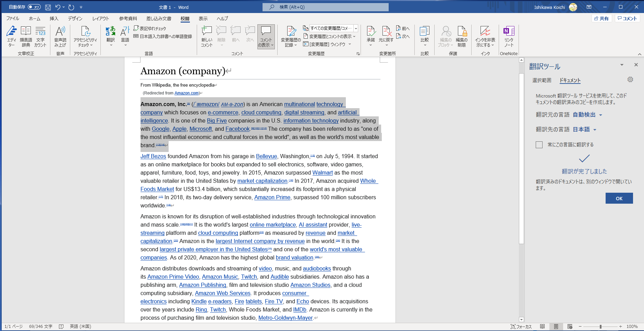Select the Selection (選択範囲) translator tab
This screenshot has width=644, height=331.
(542, 80)
